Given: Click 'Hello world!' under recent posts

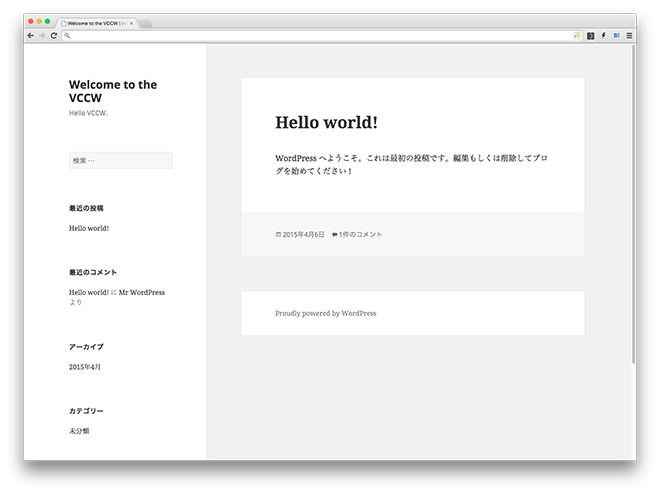Looking at the screenshot, I should [x=89, y=228].
